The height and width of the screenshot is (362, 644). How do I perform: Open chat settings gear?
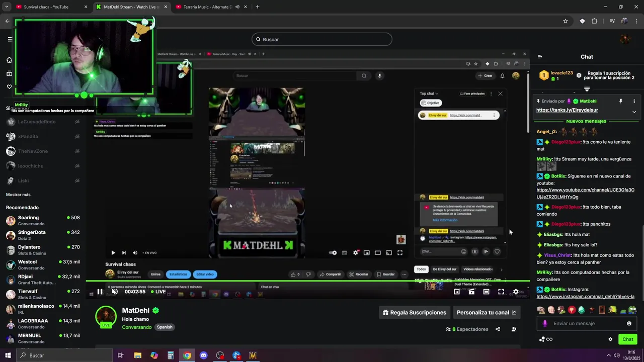(x=610, y=339)
